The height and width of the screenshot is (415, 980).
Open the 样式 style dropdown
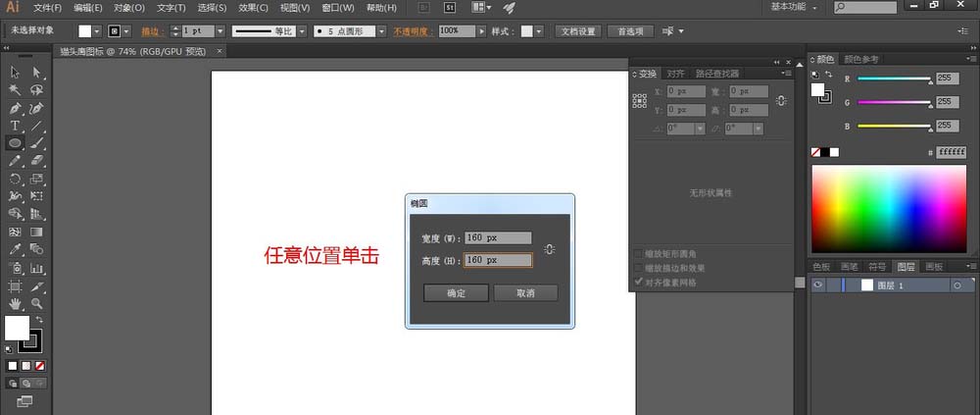click(539, 31)
